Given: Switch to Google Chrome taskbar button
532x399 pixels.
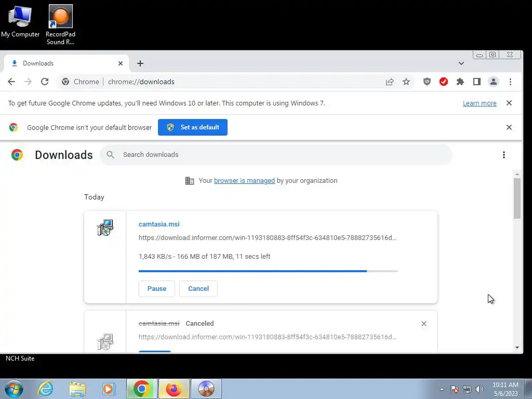Looking at the screenshot, I should coord(142,389).
